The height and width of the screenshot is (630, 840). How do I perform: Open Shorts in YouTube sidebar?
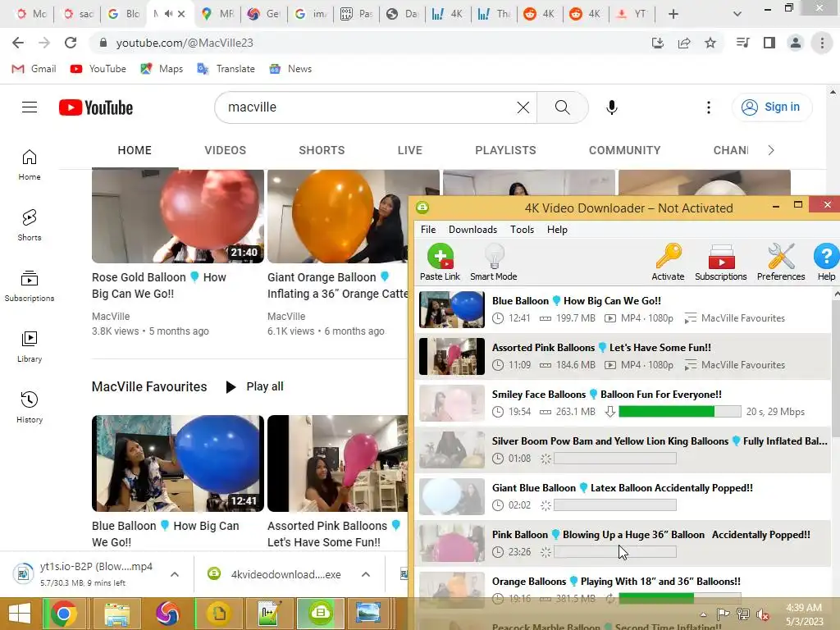(30, 226)
